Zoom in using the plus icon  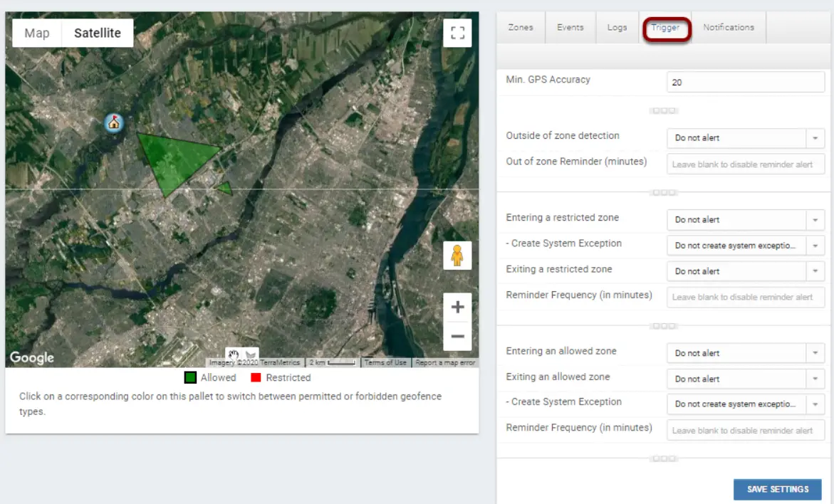pos(457,306)
